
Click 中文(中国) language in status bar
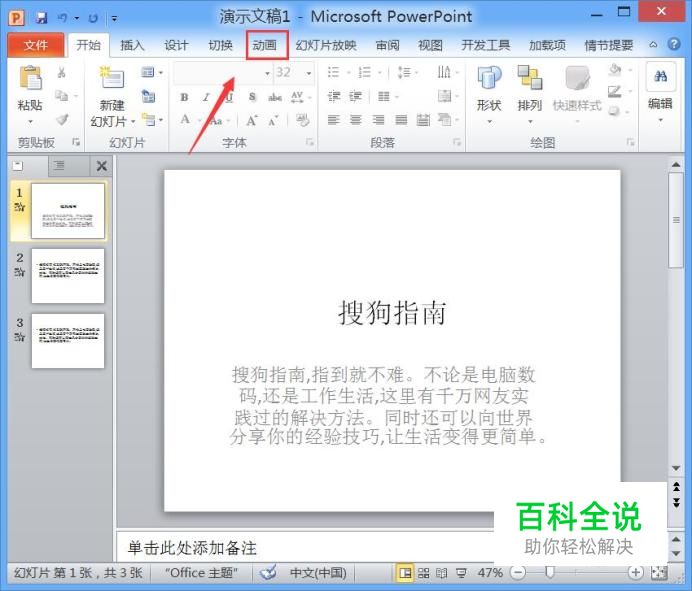318,573
